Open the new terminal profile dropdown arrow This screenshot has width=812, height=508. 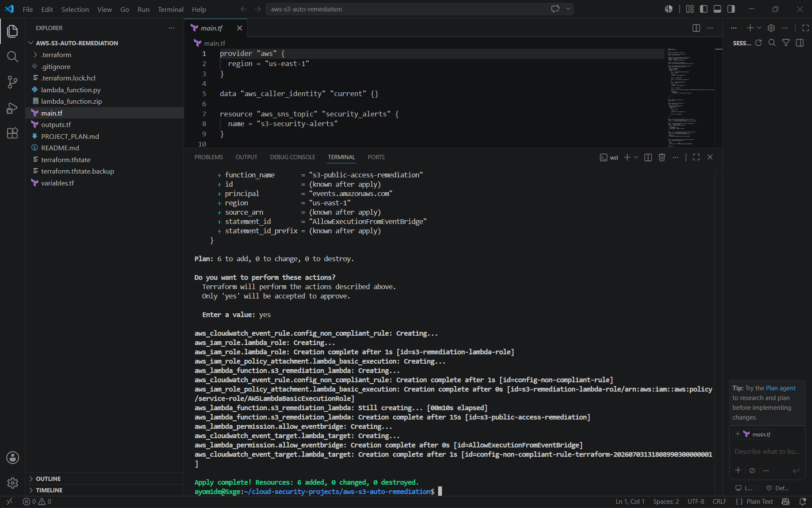pyautogui.click(x=636, y=157)
